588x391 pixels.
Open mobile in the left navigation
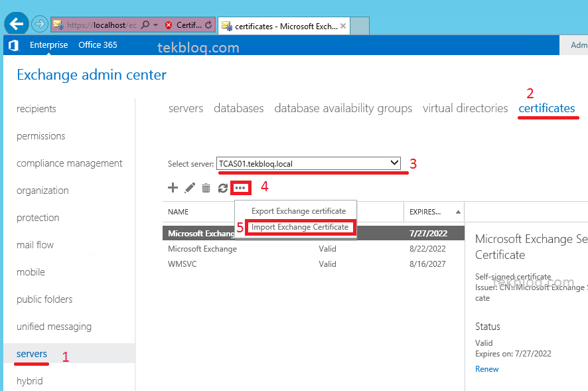point(31,272)
